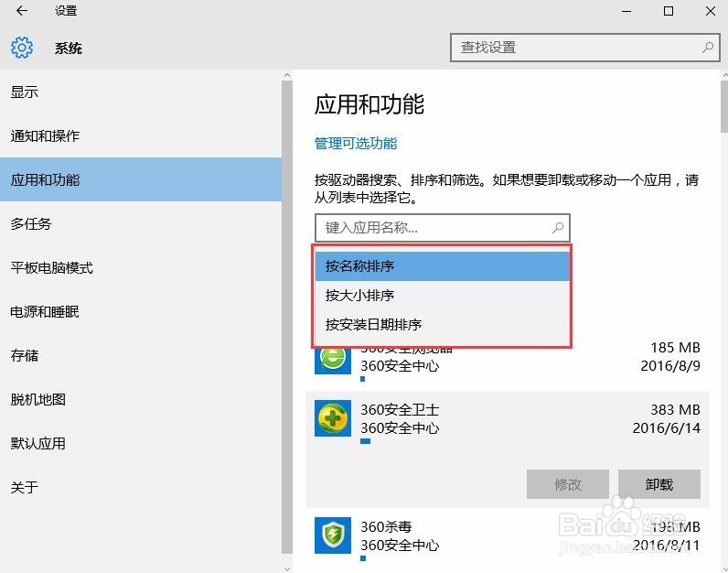Click the sidebar scrollbar down arrow
Screen dimensions: 728x573
click(287, 568)
